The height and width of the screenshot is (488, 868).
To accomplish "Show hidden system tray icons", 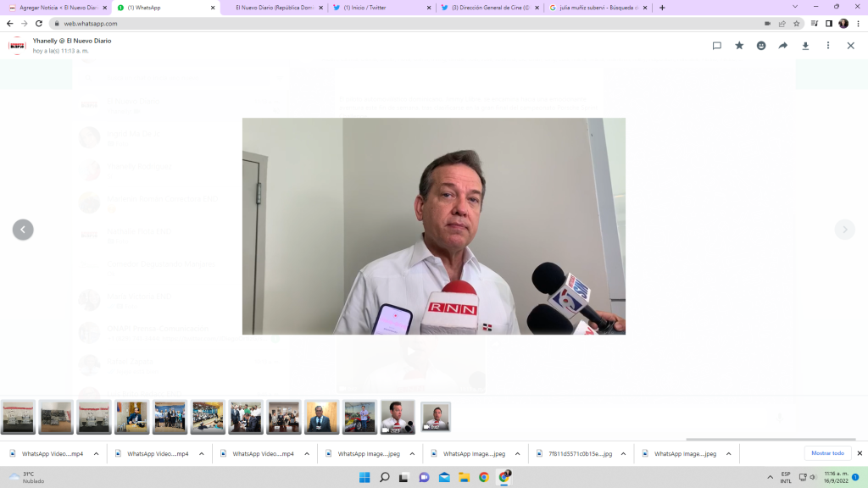I will click(x=770, y=477).
